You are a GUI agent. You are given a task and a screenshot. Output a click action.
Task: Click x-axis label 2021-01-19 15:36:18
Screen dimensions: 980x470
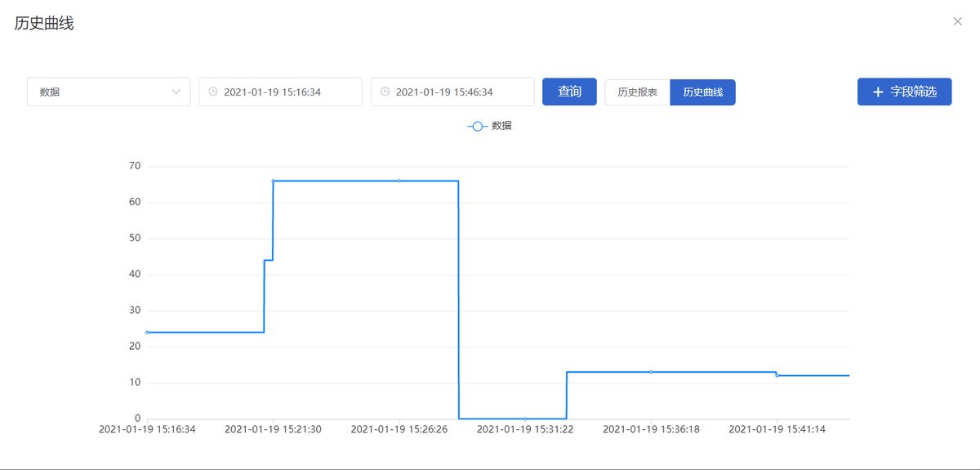[x=651, y=429]
